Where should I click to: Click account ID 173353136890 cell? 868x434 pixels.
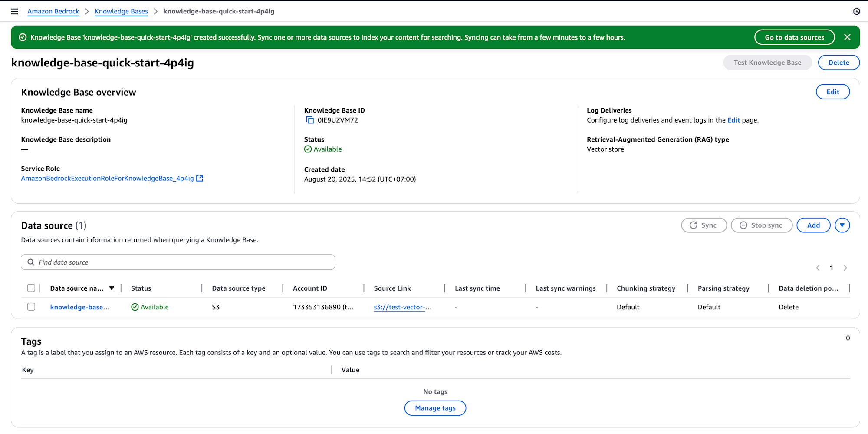[x=323, y=307]
